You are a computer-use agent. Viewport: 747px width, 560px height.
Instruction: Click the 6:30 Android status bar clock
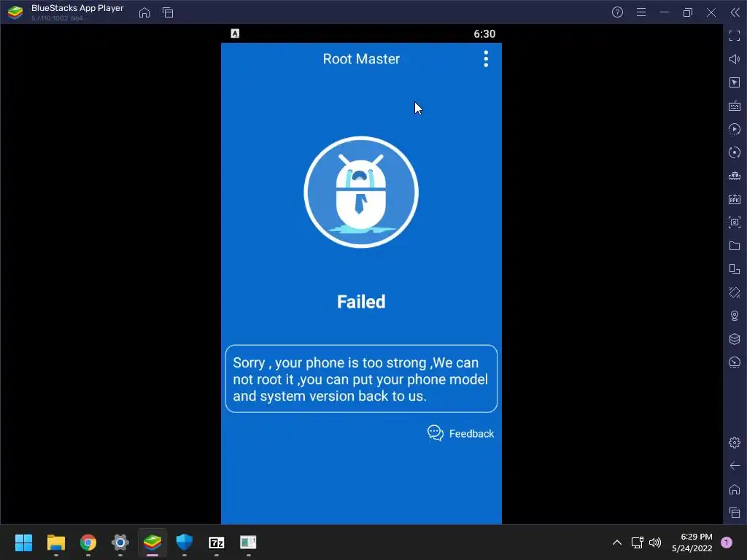(484, 34)
